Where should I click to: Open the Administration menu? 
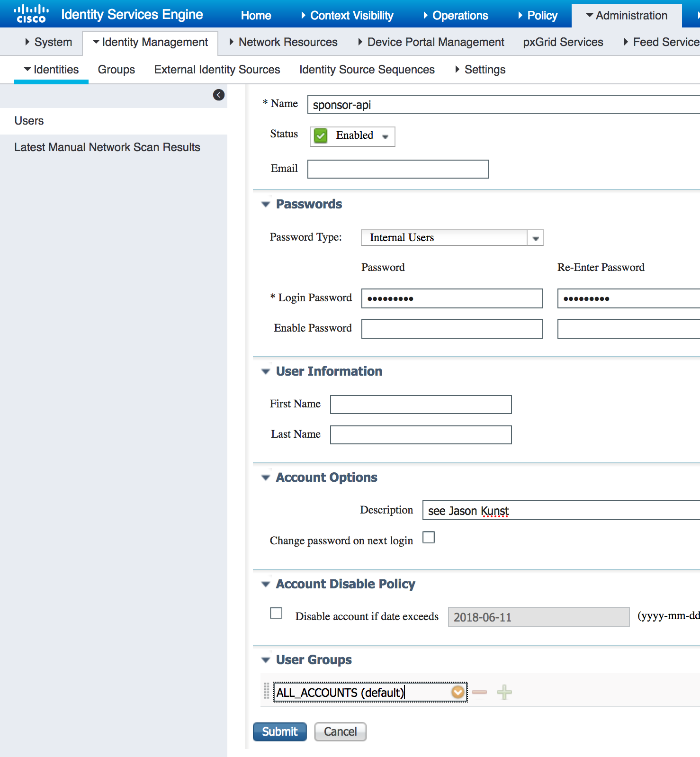(627, 16)
